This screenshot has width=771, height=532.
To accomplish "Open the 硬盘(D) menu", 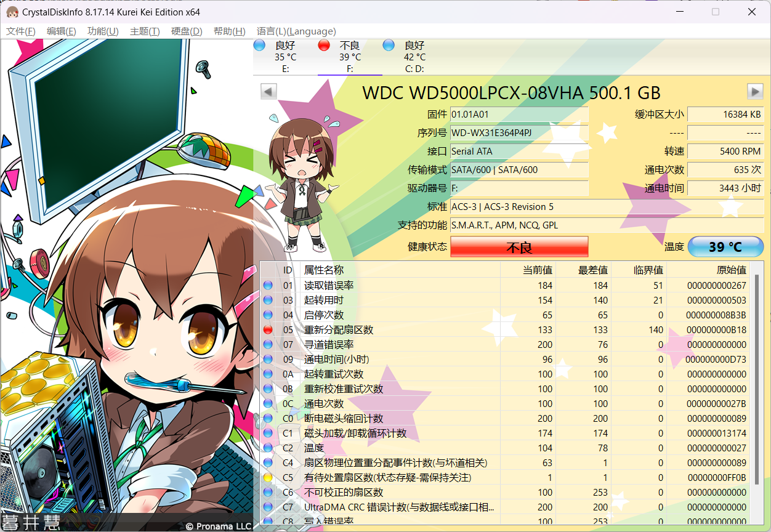I will 187,31.
